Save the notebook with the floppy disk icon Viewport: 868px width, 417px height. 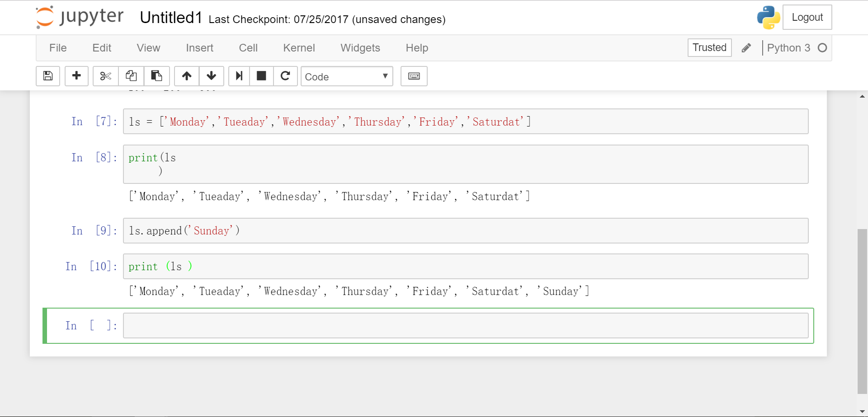tap(48, 76)
